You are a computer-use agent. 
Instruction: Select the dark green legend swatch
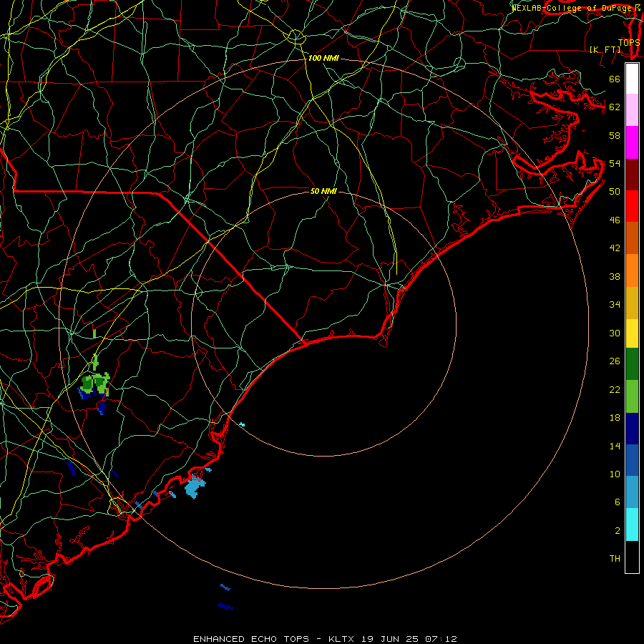tap(632, 364)
